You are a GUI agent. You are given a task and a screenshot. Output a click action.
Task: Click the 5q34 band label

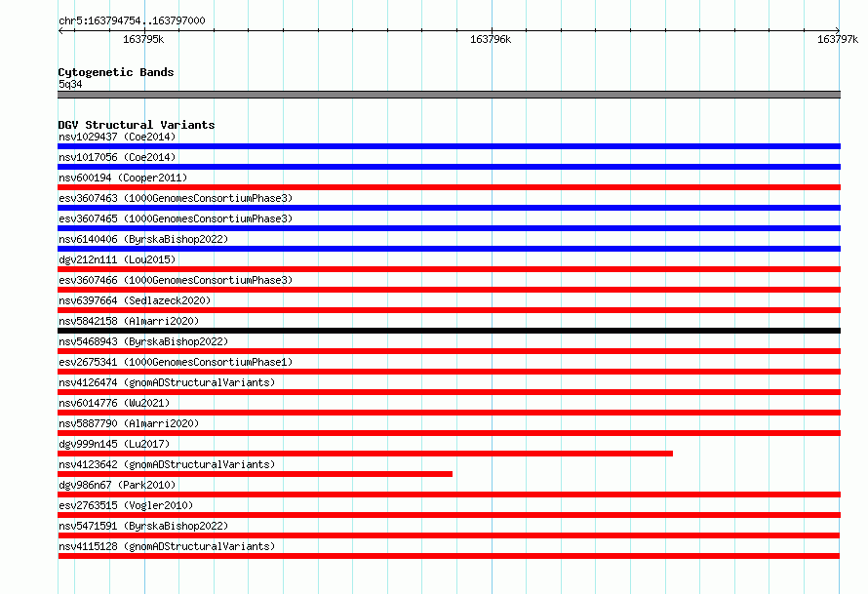coord(70,84)
